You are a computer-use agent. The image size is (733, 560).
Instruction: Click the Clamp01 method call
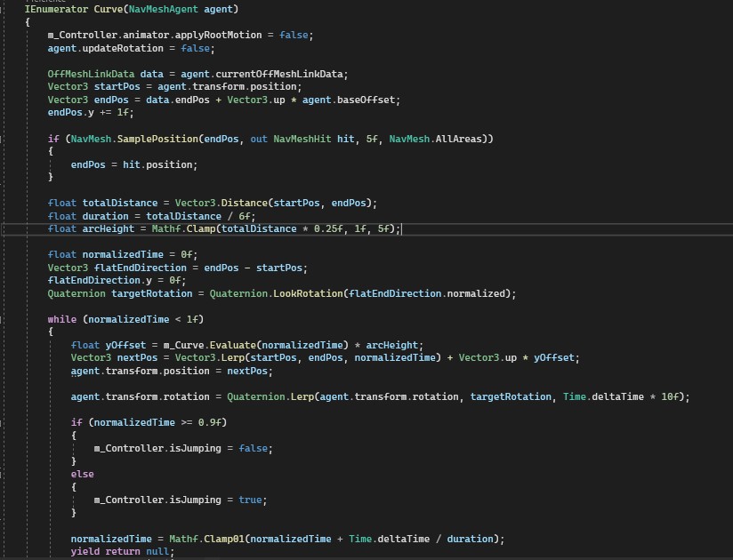coord(224,539)
